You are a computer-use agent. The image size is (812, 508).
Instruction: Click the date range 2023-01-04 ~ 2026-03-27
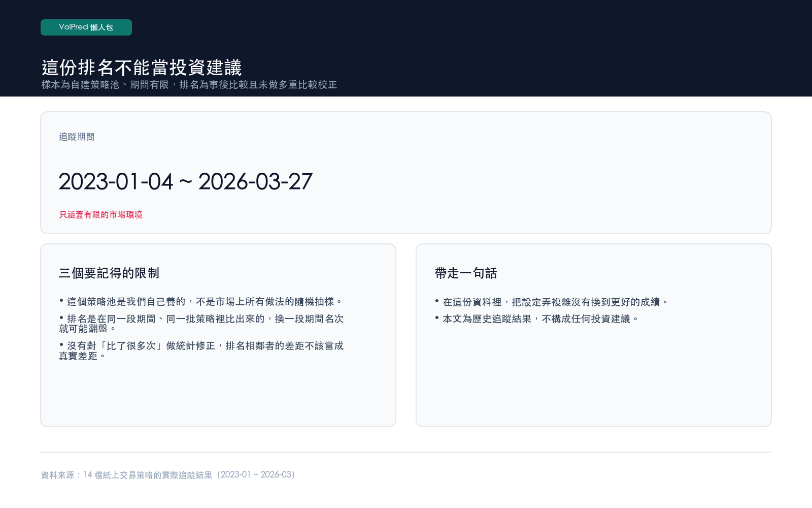[x=185, y=182]
